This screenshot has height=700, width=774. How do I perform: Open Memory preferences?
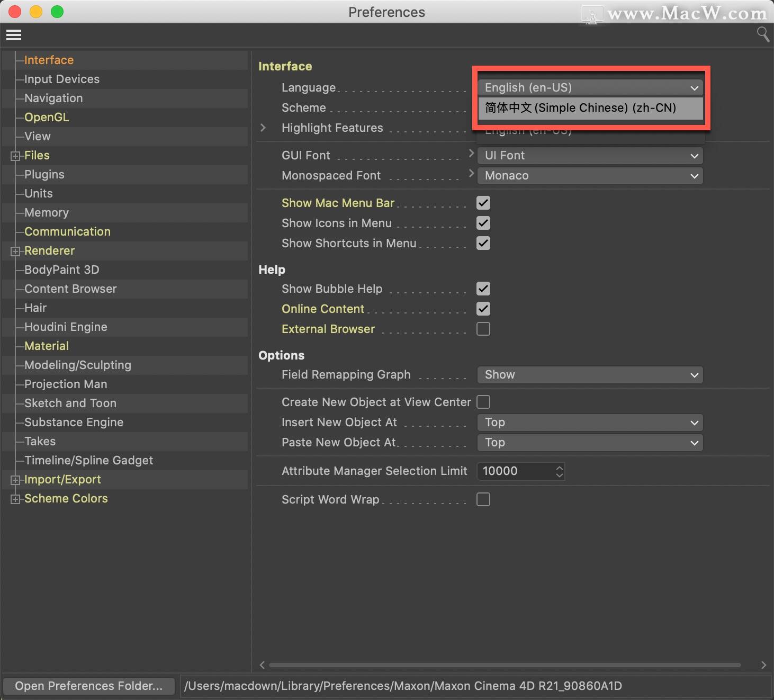coord(47,212)
